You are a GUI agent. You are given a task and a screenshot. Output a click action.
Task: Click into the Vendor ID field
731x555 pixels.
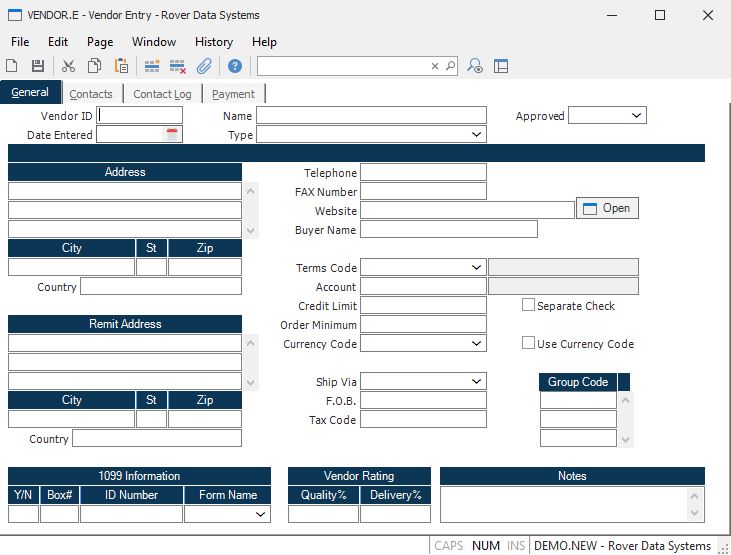[140, 116]
